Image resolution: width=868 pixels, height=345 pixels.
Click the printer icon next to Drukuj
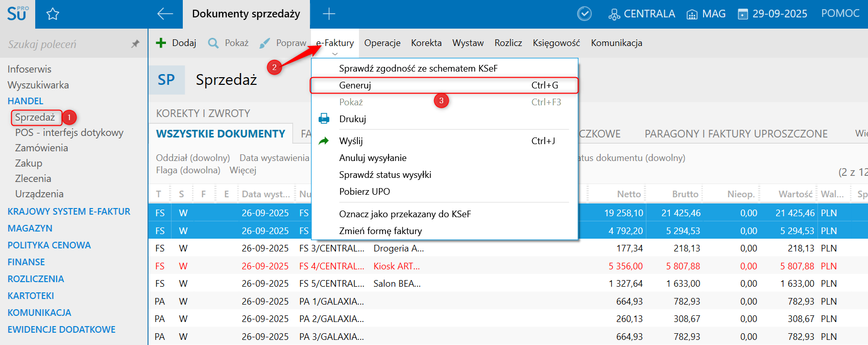(324, 119)
